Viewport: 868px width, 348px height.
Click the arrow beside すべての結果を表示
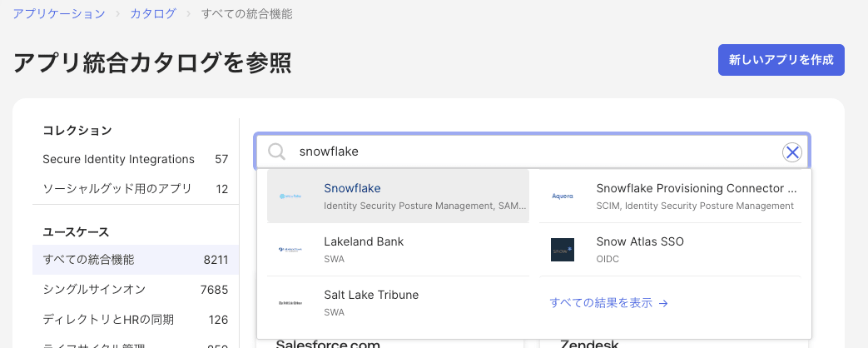[663, 304]
